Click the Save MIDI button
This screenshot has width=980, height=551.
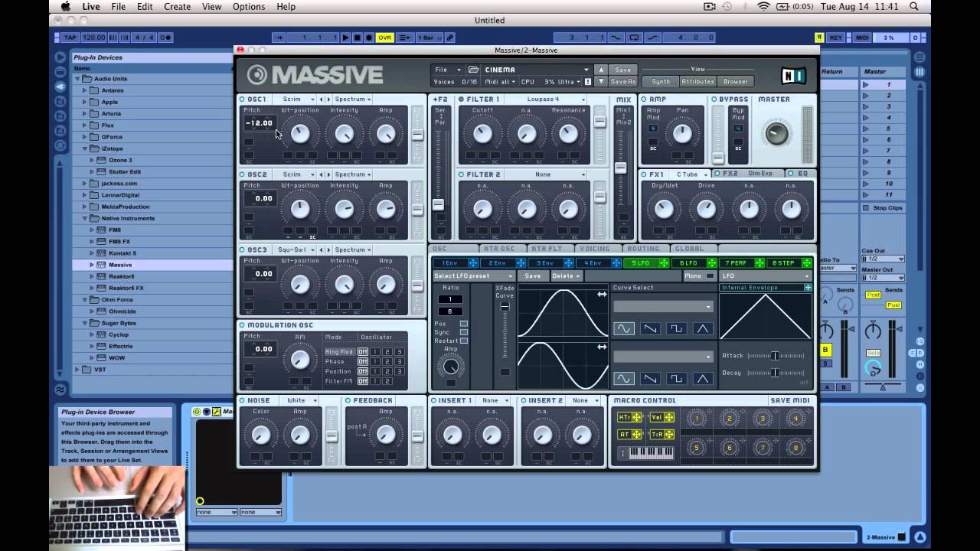789,400
